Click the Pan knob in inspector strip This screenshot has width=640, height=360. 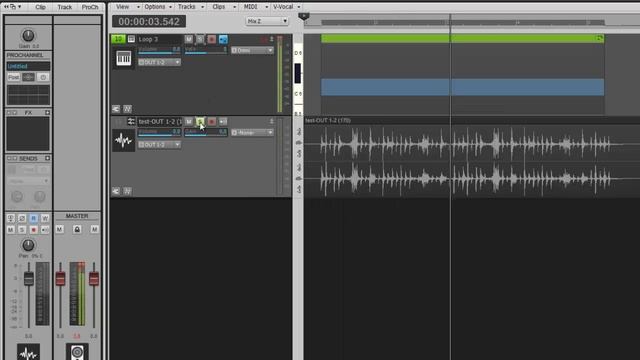pos(28,245)
